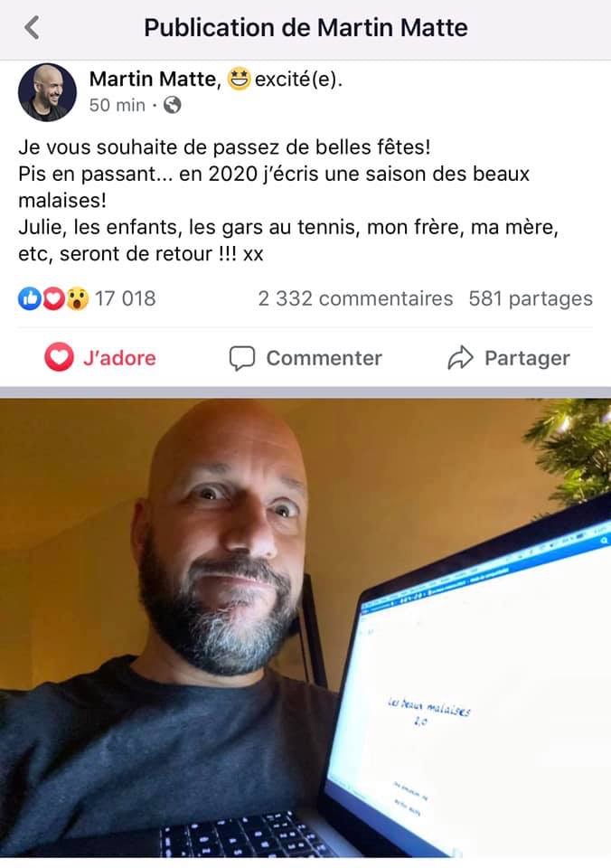Screen dimensions: 611x868
Task: Tap the 50 min timestamp
Action: pyautogui.click(x=117, y=105)
